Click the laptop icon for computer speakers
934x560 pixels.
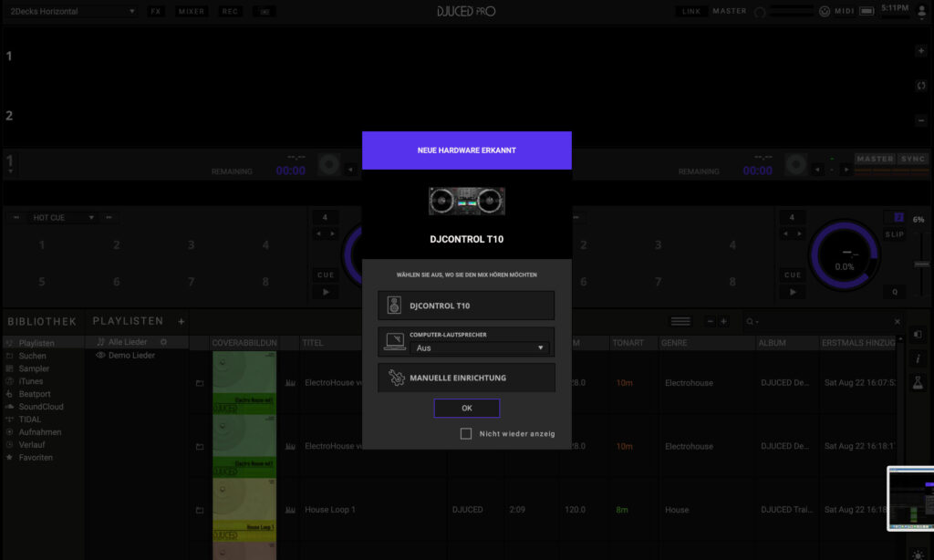(x=394, y=341)
